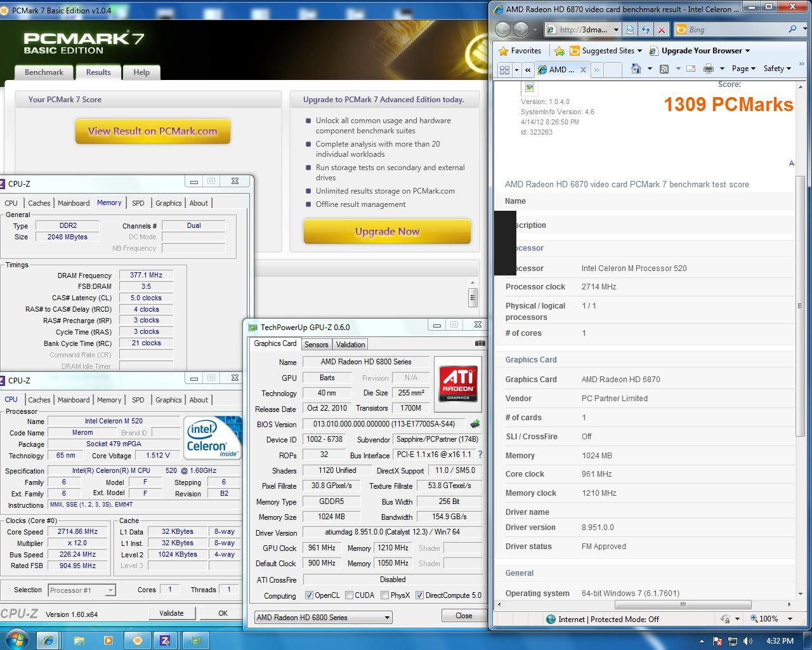Click the Upgrade Now button
This screenshot has width=812, height=650.
(387, 232)
